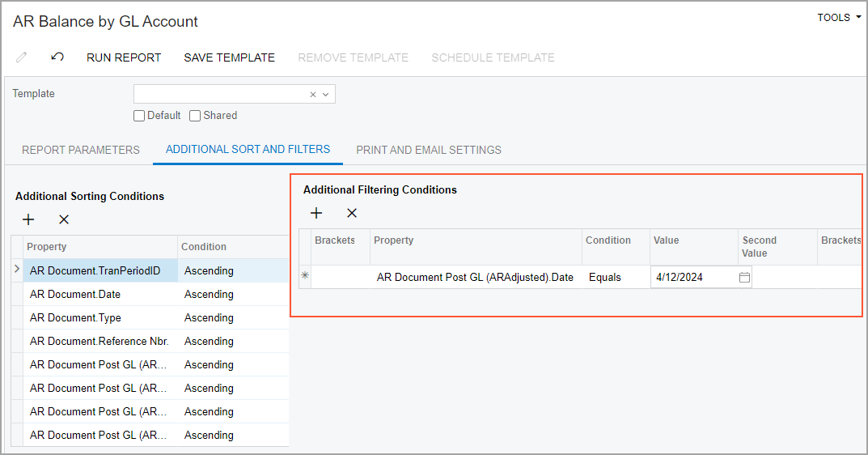Image resolution: width=868 pixels, height=455 pixels.
Task: Expand the Tools menu
Action: (x=839, y=18)
